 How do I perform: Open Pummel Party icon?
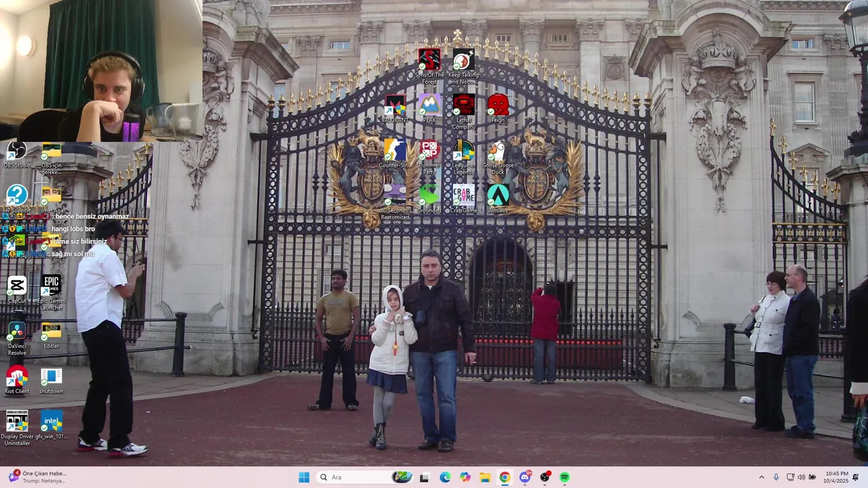(x=429, y=157)
